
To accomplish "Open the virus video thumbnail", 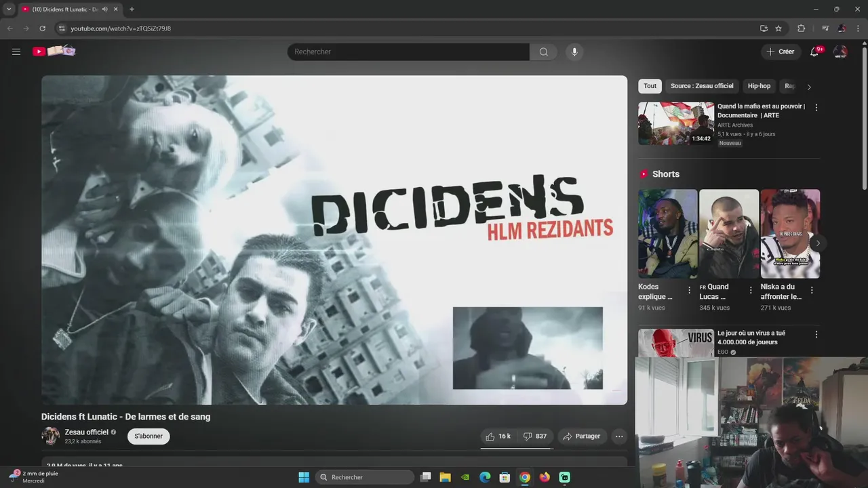I will pos(676,343).
